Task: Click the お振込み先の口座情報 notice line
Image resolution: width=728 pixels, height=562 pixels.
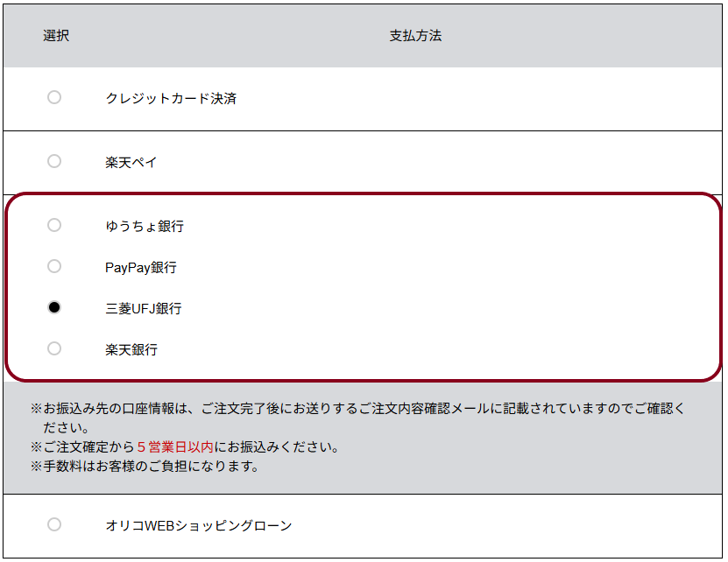Action: [357, 418]
